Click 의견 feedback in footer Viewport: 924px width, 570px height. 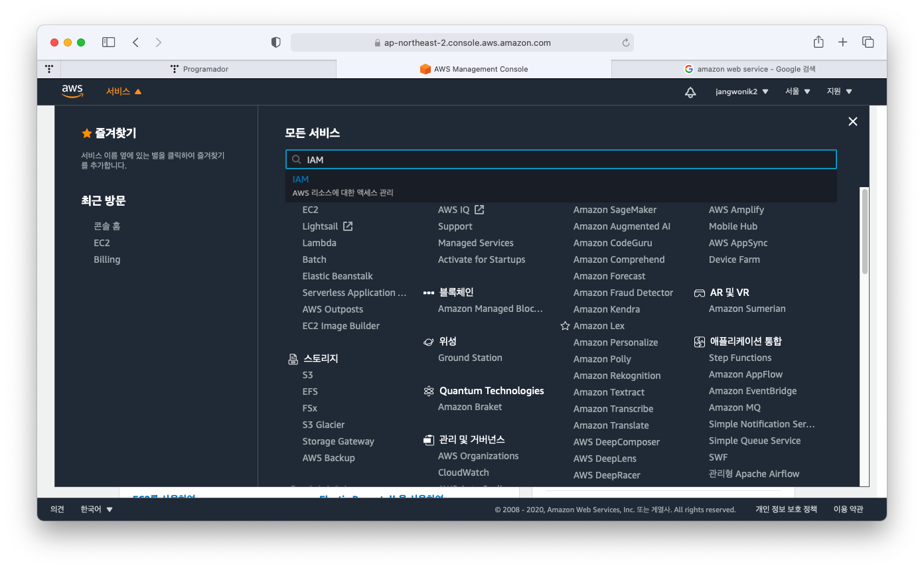pyautogui.click(x=57, y=510)
